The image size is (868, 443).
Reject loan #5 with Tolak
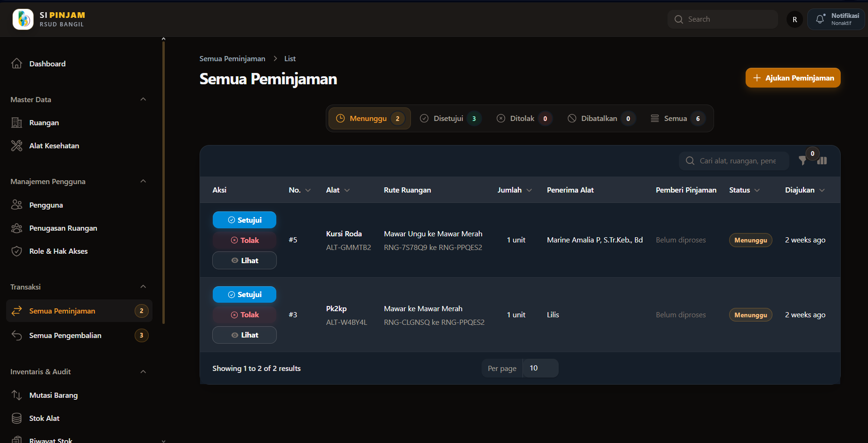tap(244, 240)
